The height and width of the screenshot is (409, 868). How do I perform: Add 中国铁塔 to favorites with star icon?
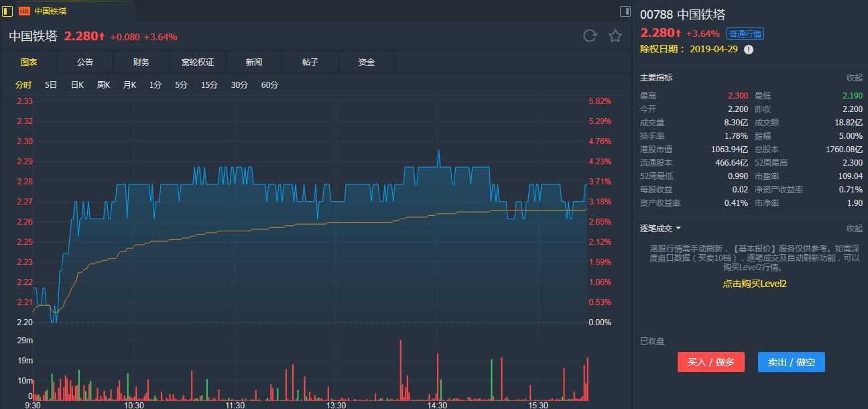[615, 36]
